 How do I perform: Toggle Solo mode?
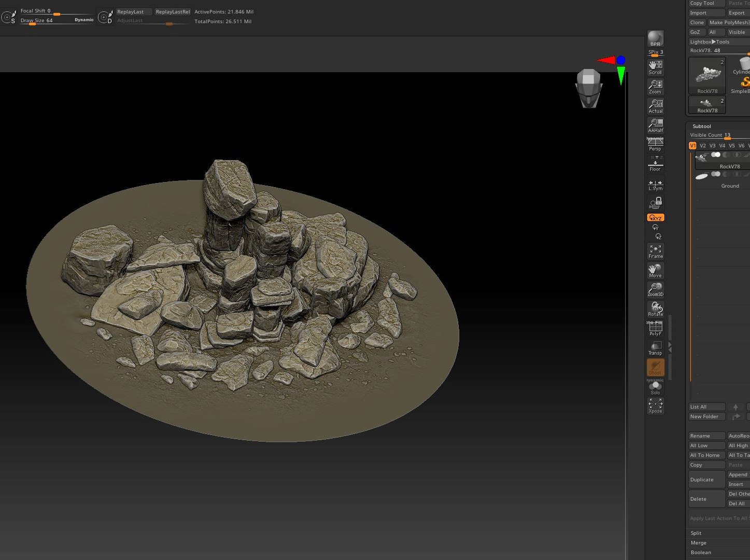655,387
